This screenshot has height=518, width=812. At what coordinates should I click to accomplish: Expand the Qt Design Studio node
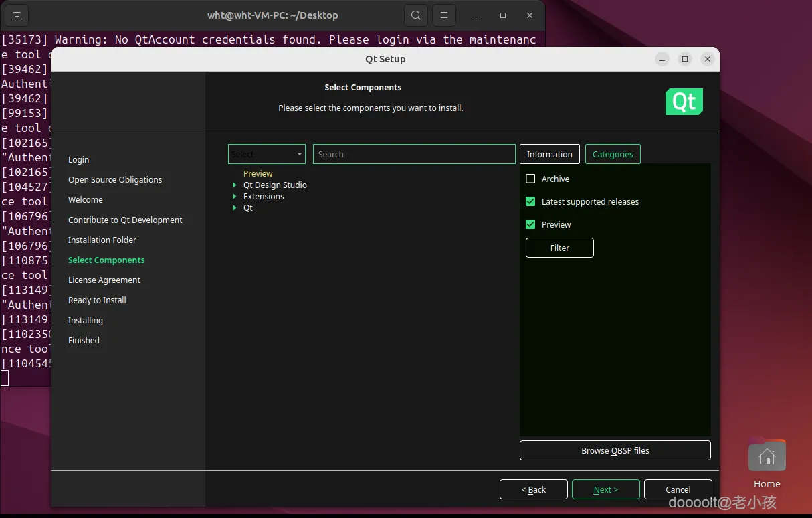tap(235, 185)
